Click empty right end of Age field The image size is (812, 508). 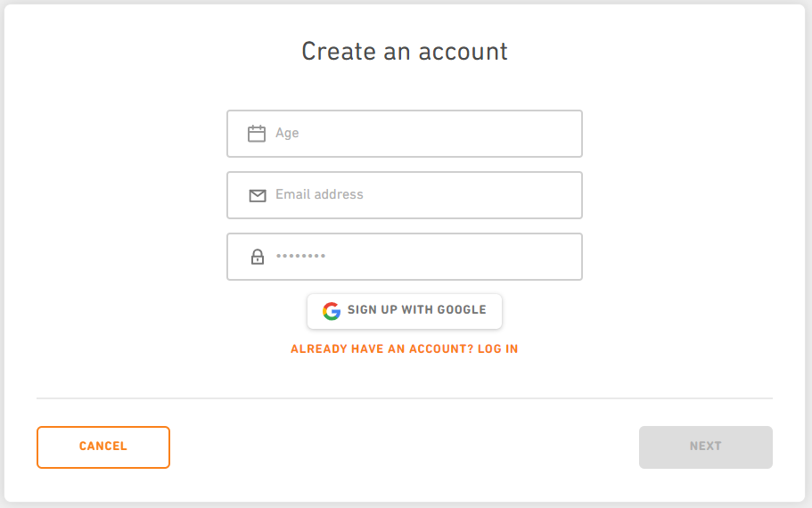pos(553,134)
